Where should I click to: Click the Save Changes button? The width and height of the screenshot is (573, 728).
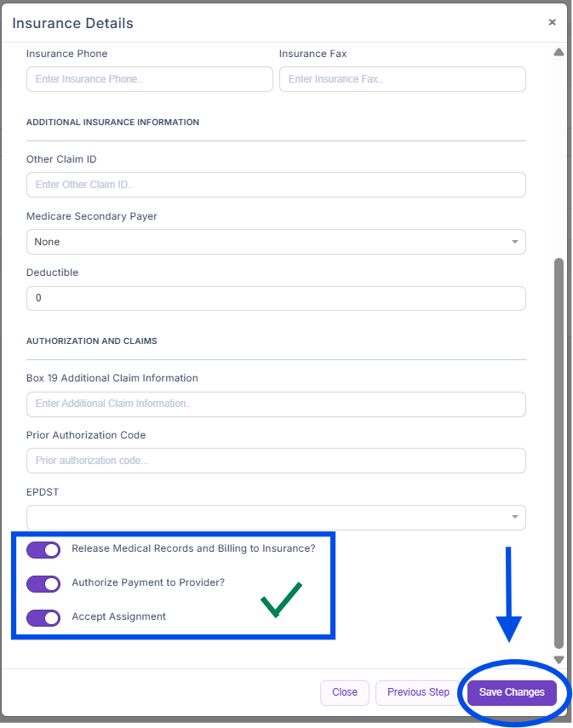pos(512,692)
